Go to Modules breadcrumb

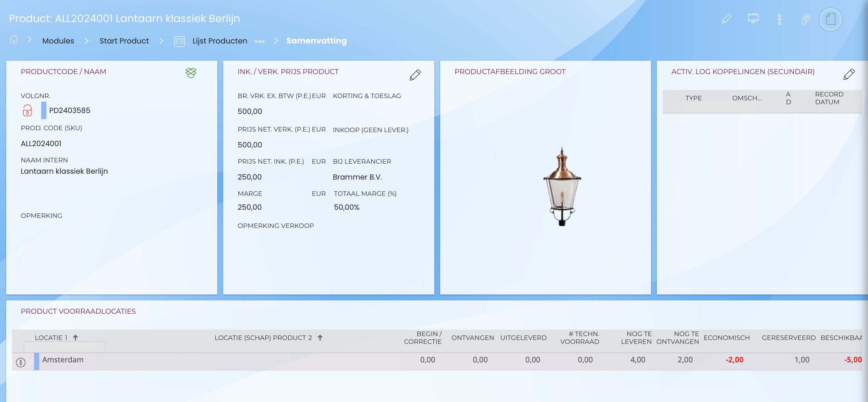[58, 41]
